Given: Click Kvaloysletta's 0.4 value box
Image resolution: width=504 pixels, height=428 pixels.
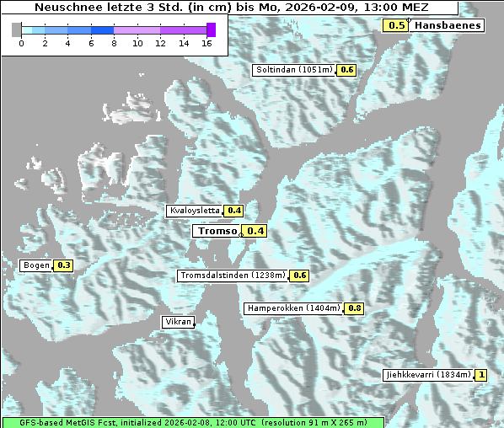Looking at the screenshot, I should (233, 211).
